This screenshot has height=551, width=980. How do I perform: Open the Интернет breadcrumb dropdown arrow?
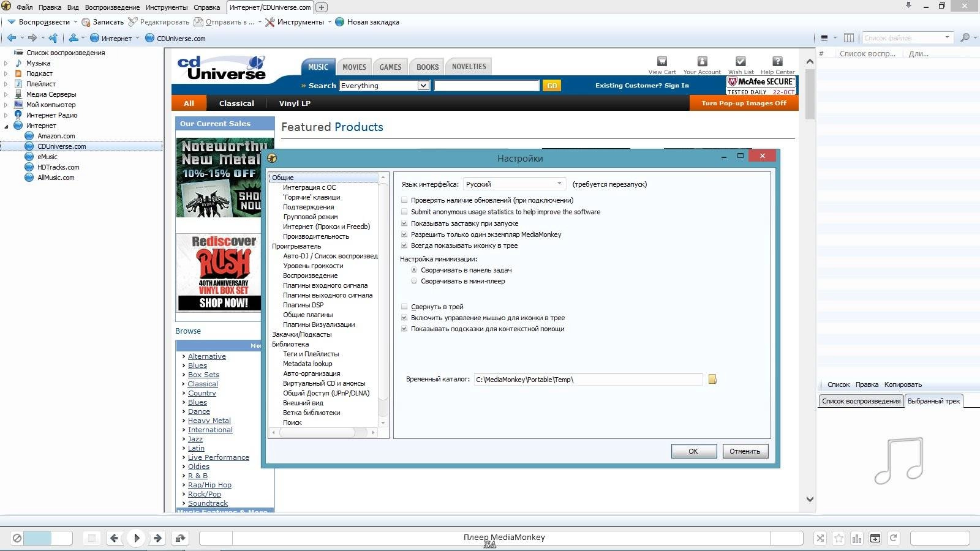click(137, 38)
